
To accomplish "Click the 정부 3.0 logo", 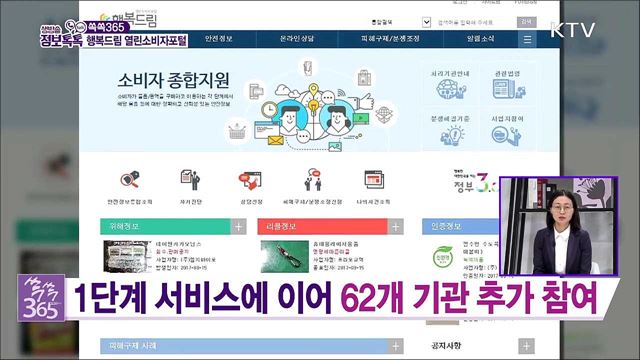I will [476, 182].
